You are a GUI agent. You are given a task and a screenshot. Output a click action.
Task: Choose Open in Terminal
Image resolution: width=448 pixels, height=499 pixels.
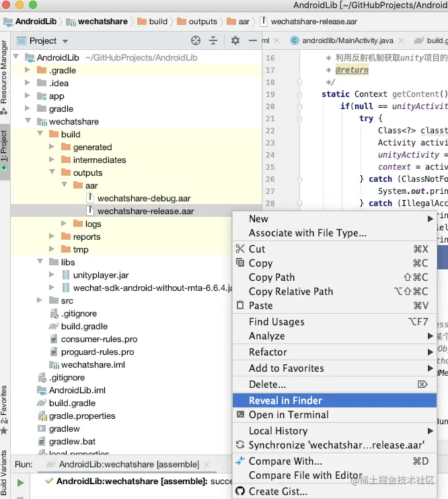(334, 415)
